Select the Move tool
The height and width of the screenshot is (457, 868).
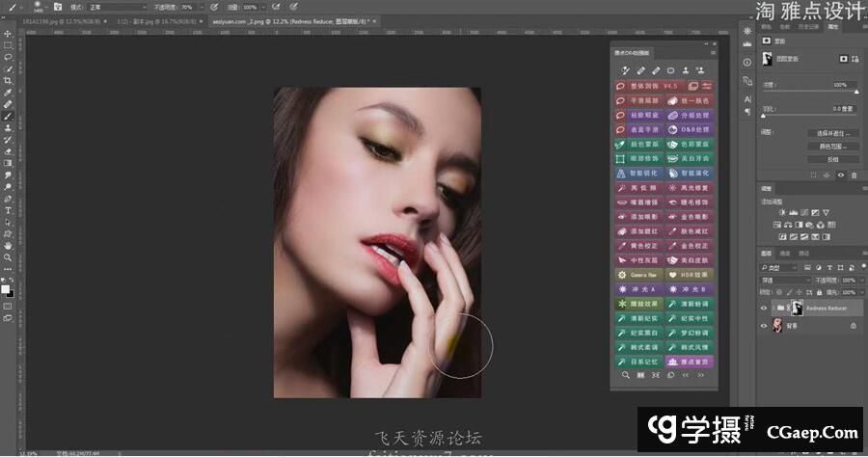8,34
